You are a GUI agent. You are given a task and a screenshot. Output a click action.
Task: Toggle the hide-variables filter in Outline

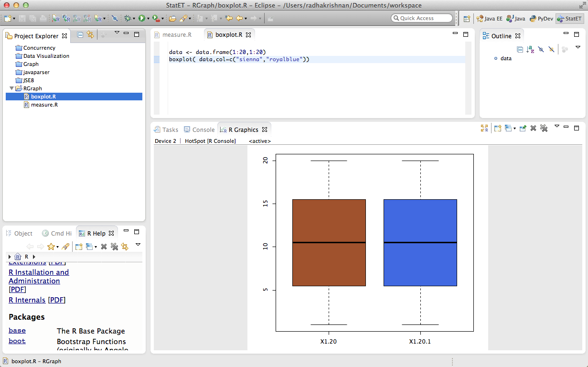pos(541,49)
